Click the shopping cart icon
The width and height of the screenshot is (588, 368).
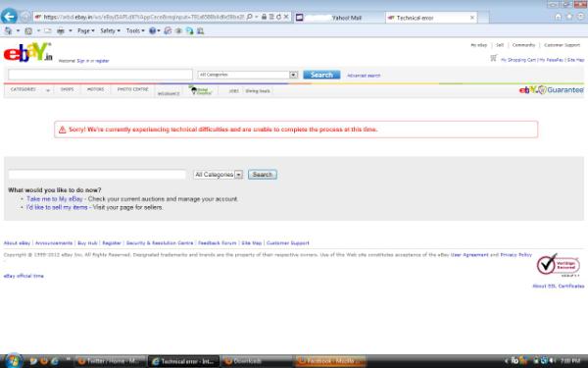coord(494,58)
